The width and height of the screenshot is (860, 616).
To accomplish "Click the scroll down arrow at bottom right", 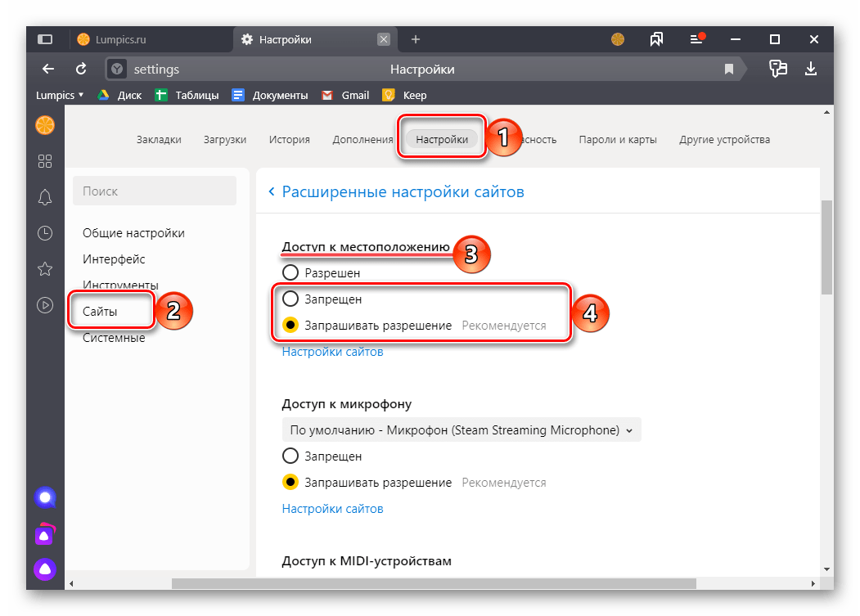I will click(x=826, y=569).
